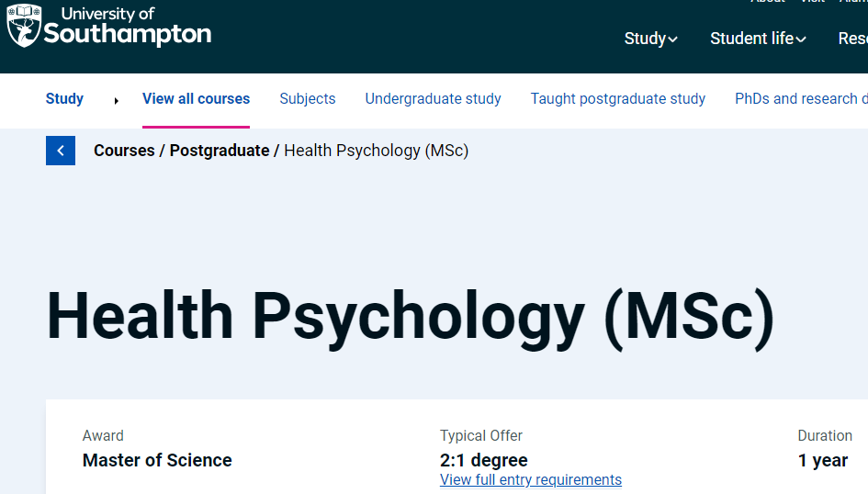
Task: Select the View all courses tab
Action: tap(196, 98)
